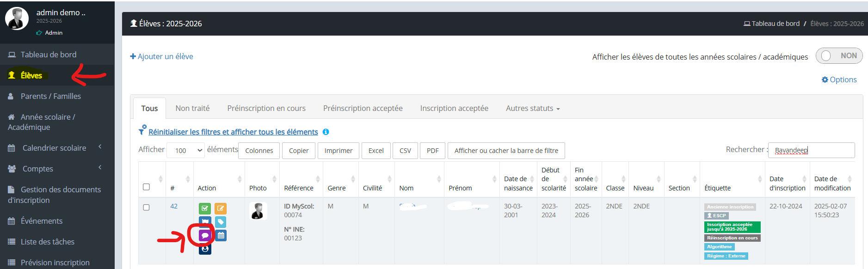Viewport: 868px width, 269px height.
Task: Open the blue calendar action icon
Action: [x=221, y=236]
